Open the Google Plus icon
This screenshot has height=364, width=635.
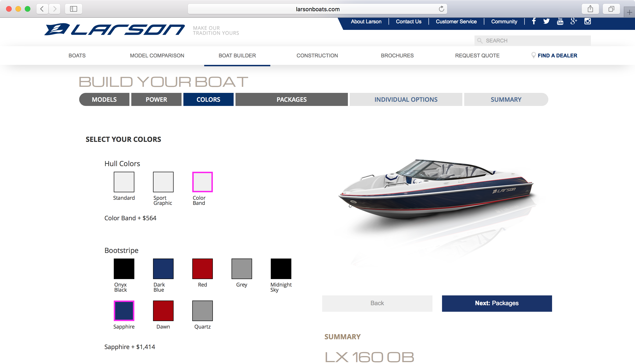[574, 21]
